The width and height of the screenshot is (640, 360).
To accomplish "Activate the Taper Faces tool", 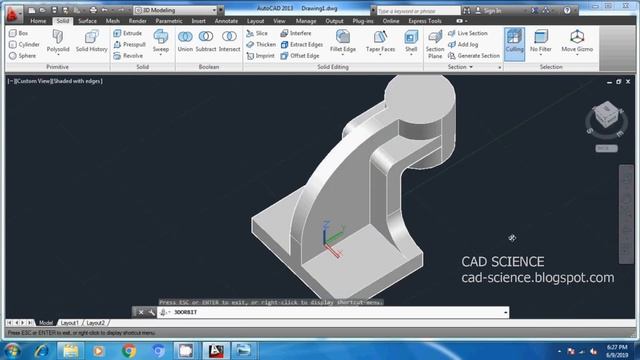I will coord(380,42).
